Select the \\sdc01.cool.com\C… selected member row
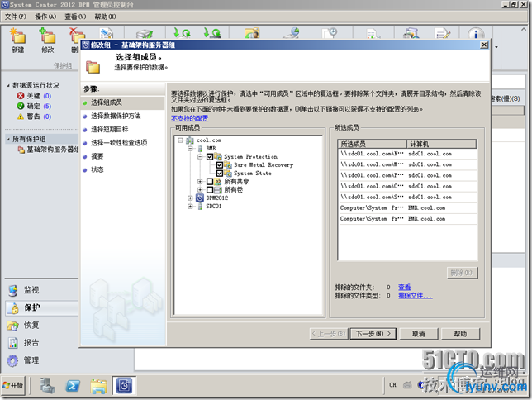Image resolution: width=532 pixels, height=400 pixels. [407, 187]
